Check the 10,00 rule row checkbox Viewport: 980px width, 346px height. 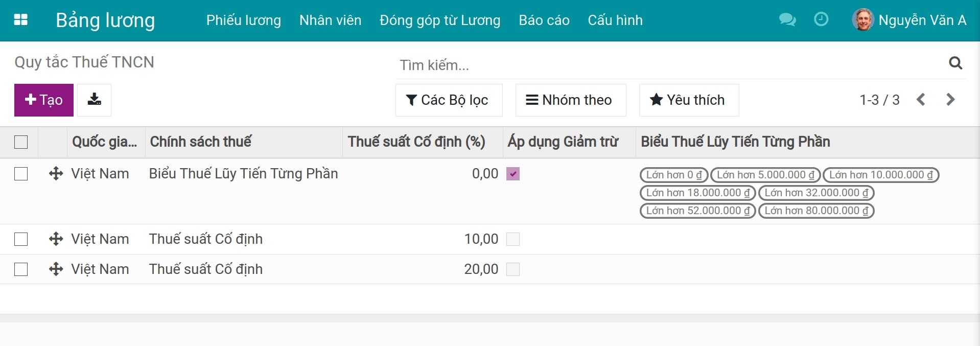[20, 239]
